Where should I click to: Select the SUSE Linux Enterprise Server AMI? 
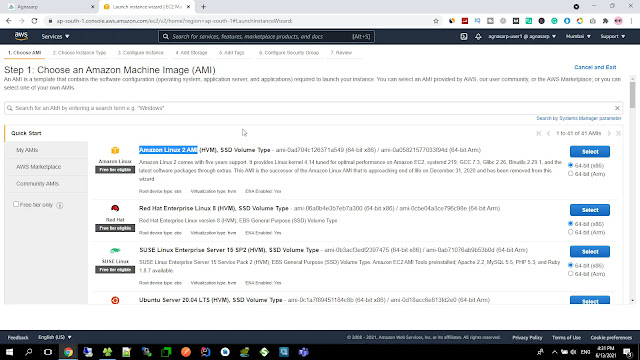590,251
